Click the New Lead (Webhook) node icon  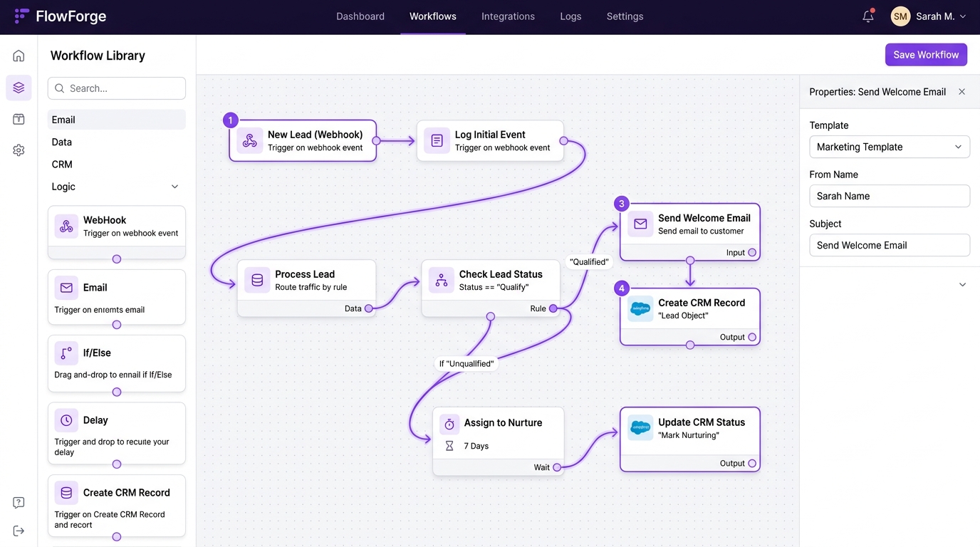(x=249, y=140)
